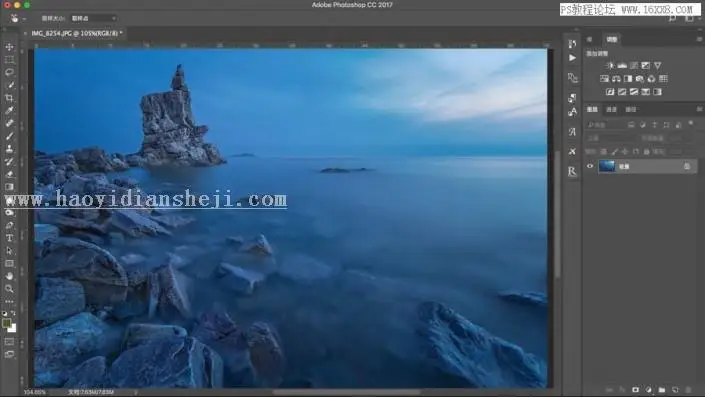Screen dimensions: 705x397
Task: Add a Black & White adjustment
Action: click(x=628, y=79)
